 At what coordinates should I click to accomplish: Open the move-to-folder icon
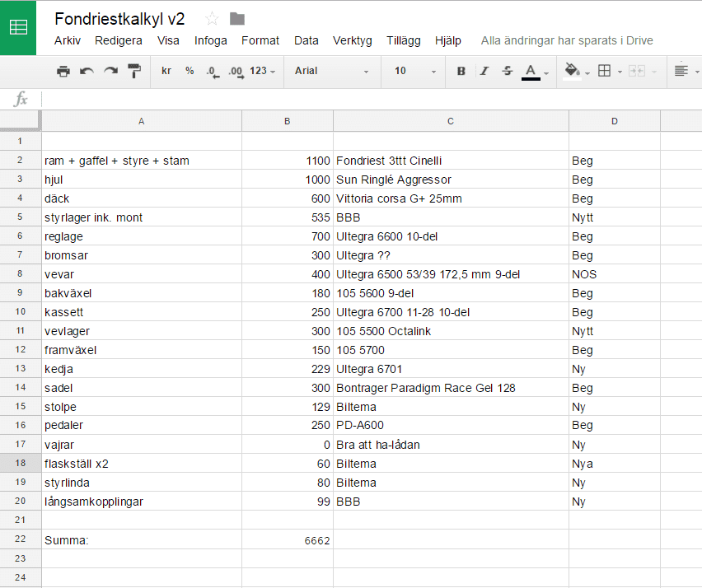coord(237,19)
